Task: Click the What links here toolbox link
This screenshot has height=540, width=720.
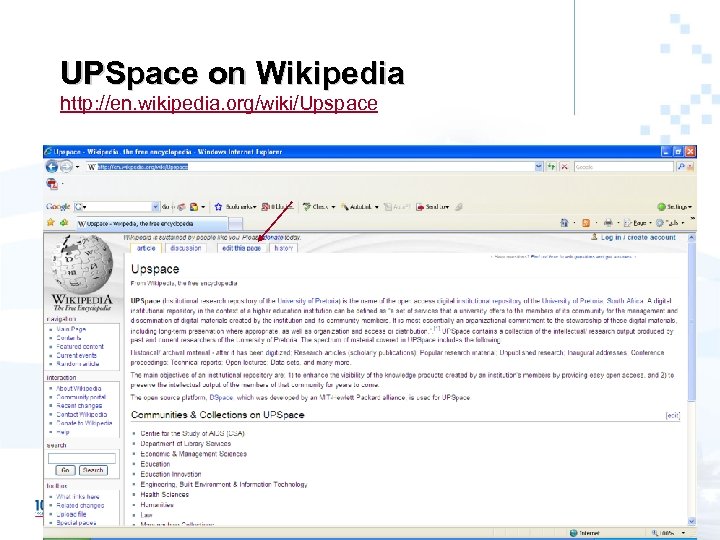Action: pyautogui.click(x=78, y=497)
